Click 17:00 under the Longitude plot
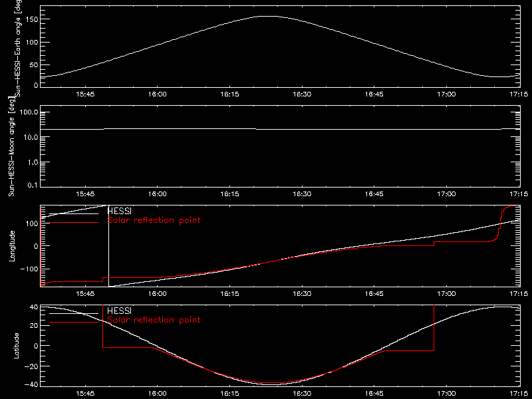This screenshot has width=532, height=399. (x=446, y=293)
